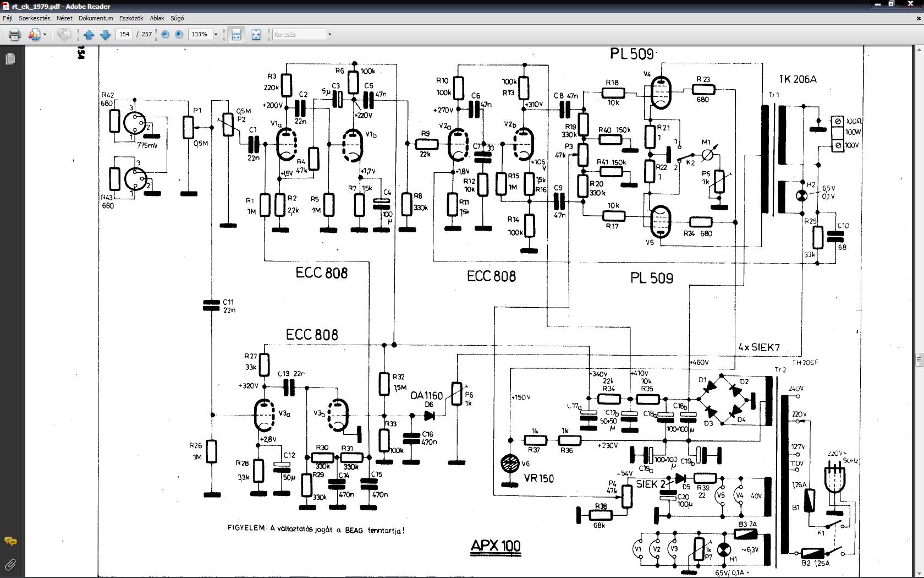
Task: Open the Dokumentum menu
Action: (96, 18)
